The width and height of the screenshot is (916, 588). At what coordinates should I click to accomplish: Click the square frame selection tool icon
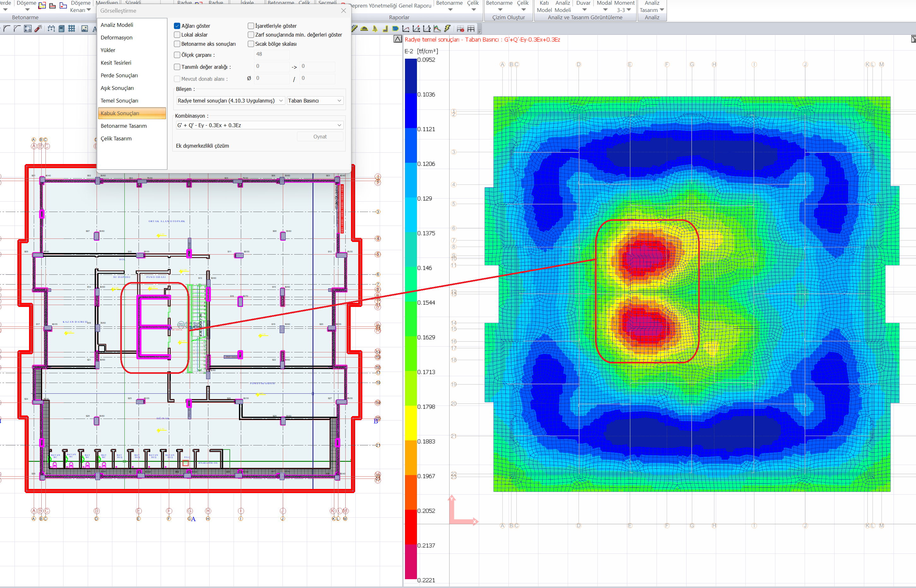click(x=27, y=29)
